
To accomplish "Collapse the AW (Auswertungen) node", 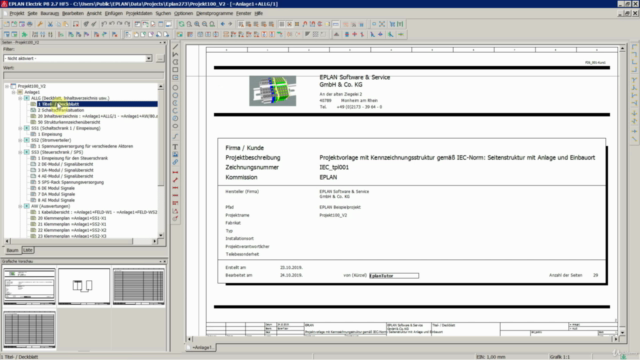I will tap(20, 206).
